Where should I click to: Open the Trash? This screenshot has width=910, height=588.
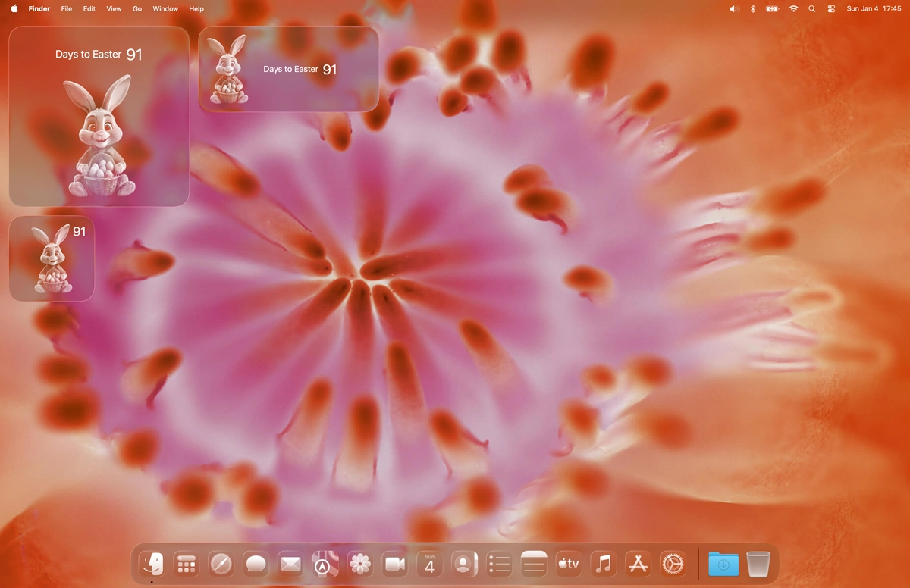758,564
